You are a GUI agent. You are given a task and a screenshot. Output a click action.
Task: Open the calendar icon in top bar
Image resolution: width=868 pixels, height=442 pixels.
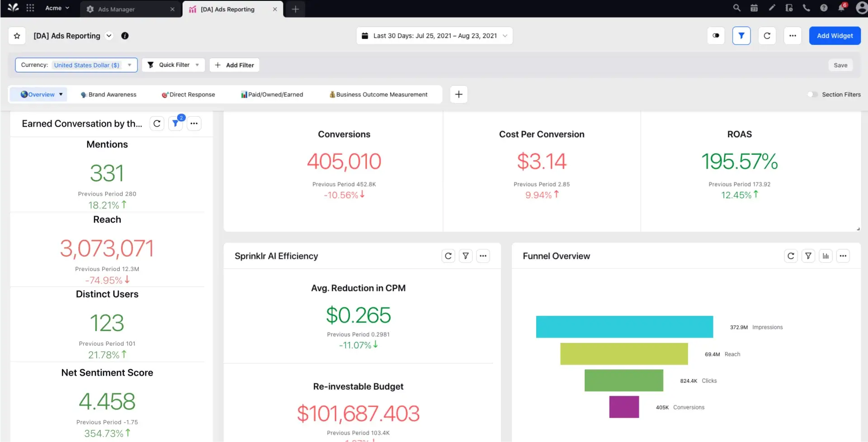(754, 8)
